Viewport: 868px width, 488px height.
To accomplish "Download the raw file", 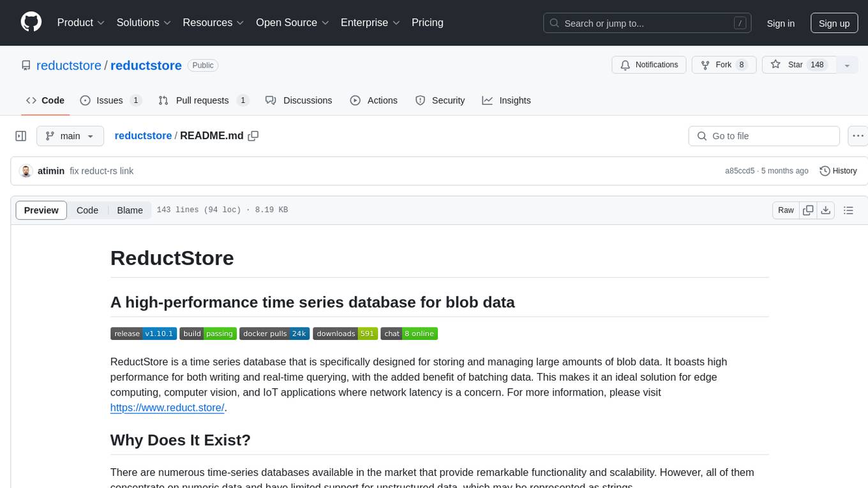I will point(826,210).
